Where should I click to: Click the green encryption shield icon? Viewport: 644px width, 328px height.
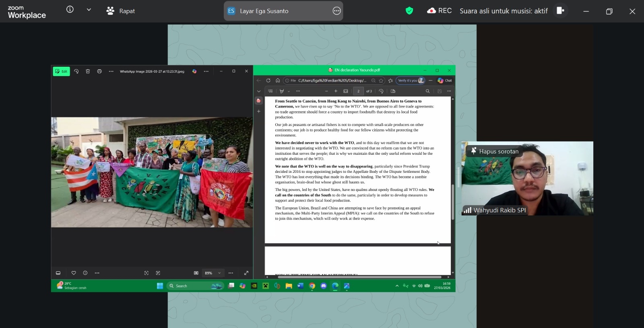tap(409, 11)
